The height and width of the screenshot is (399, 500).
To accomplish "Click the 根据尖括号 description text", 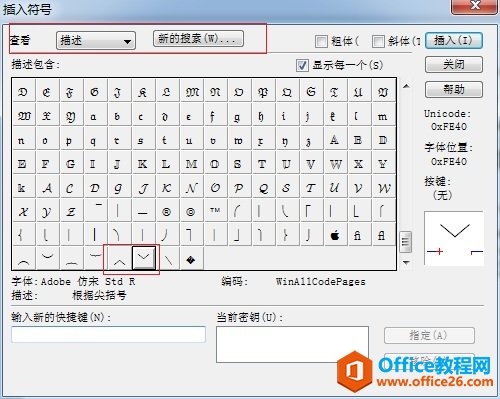I will point(99,295).
